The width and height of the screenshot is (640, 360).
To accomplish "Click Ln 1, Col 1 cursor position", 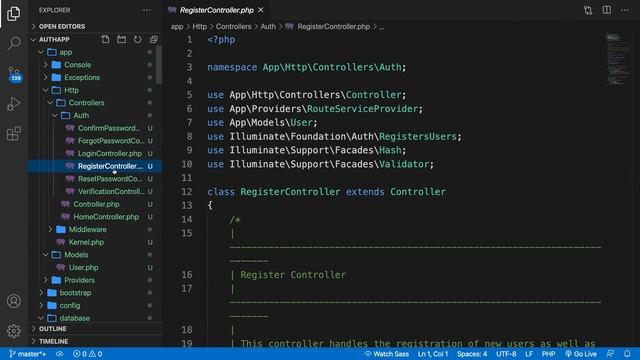I will point(433,354).
